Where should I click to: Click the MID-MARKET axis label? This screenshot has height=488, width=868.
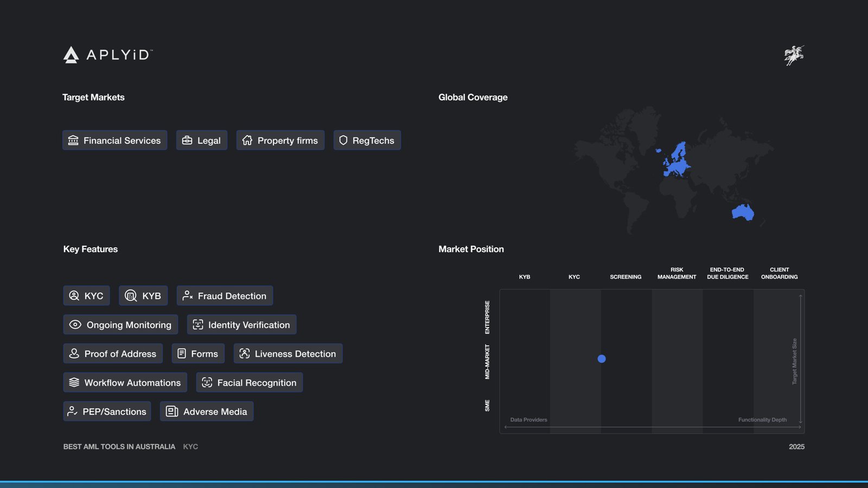click(x=487, y=362)
